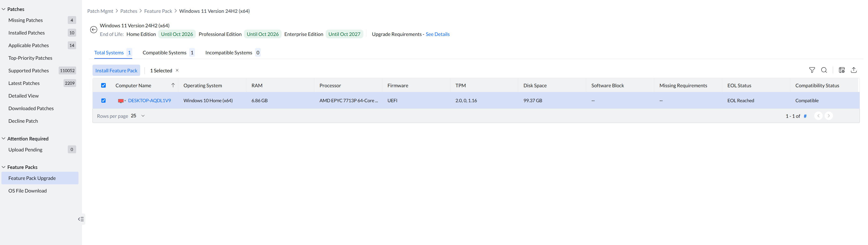Image resolution: width=868 pixels, height=245 pixels.
Task: Toggle the select-all header checkbox
Action: (104, 85)
